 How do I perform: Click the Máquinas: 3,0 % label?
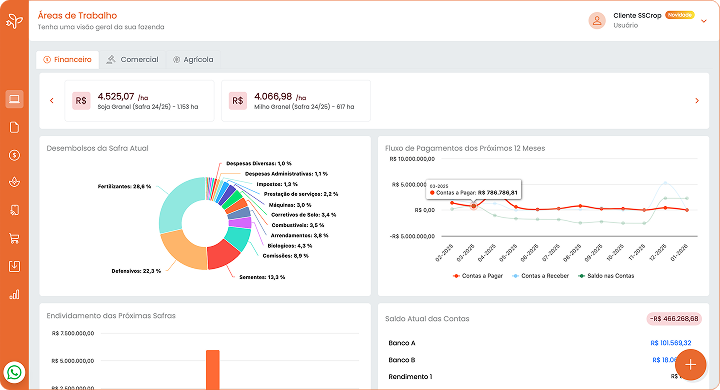[x=290, y=205]
